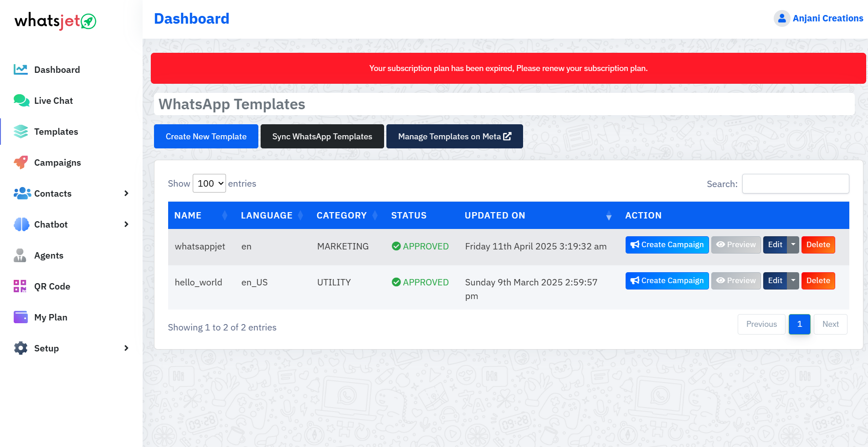The width and height of the screenshot is (868, 447).
Task: Expand the Setup submenu chevron
Action: [127, 348]
